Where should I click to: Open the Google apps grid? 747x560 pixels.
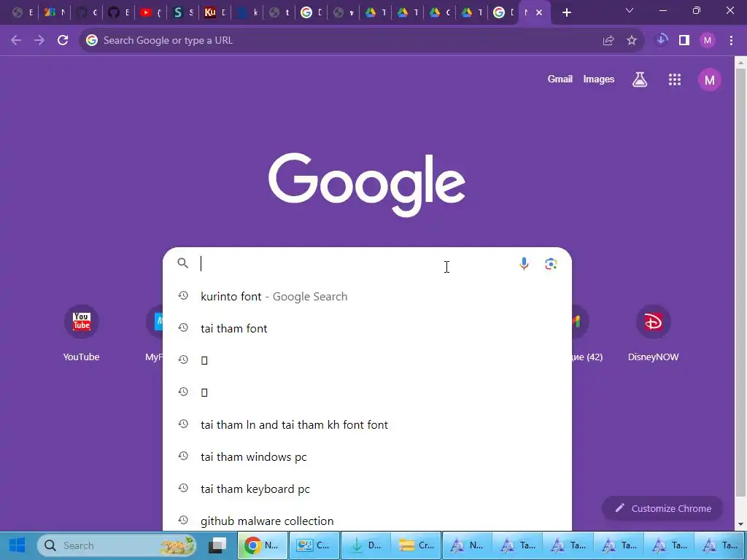click(675, 79)
